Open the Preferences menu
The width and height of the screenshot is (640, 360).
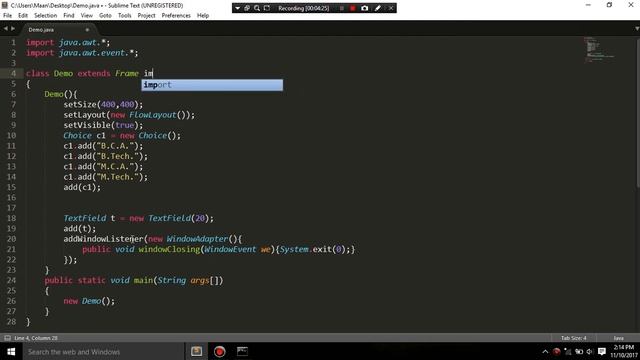tap(176, 16)
